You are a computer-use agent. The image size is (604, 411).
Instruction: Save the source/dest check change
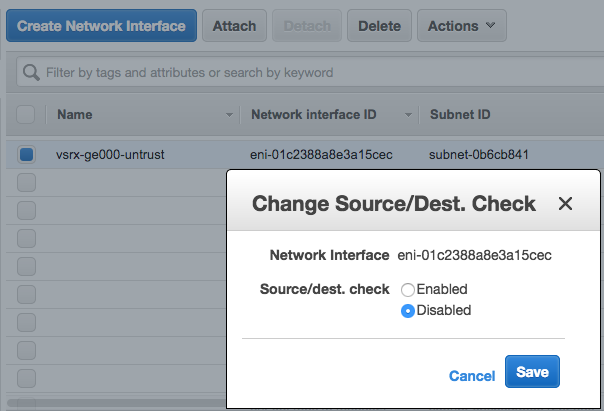(x=532, y=372)
